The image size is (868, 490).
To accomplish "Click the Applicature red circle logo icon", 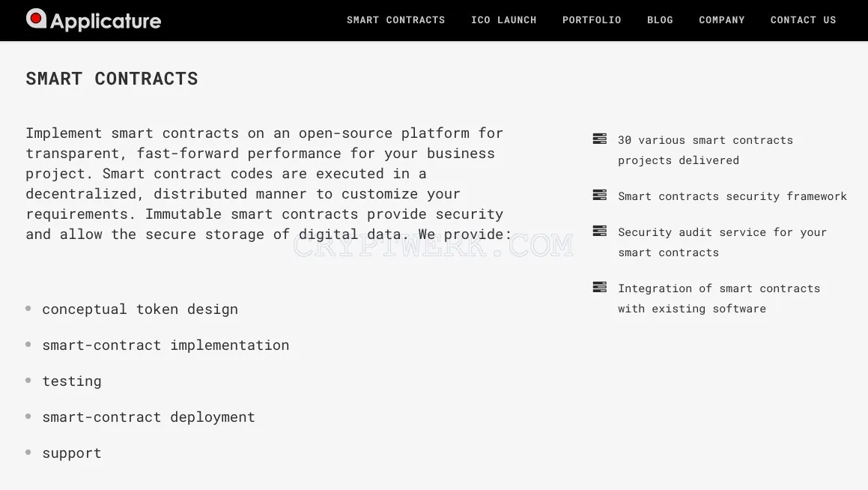I will point(36,18).
